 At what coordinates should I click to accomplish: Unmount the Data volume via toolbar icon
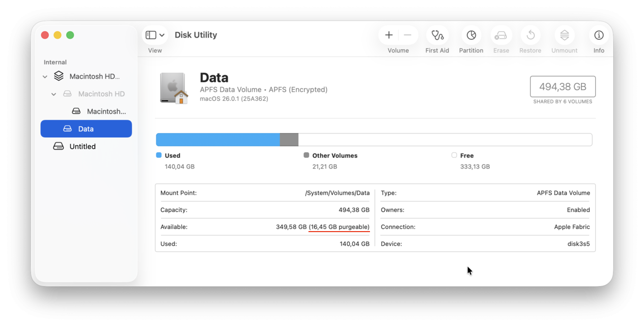(564, 35)
